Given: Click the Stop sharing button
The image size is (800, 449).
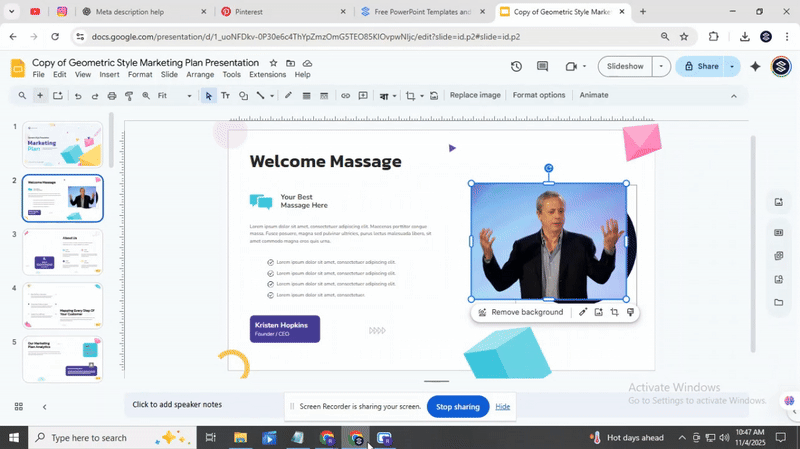Looking at the screenshot, I should [x=457, y=407].
